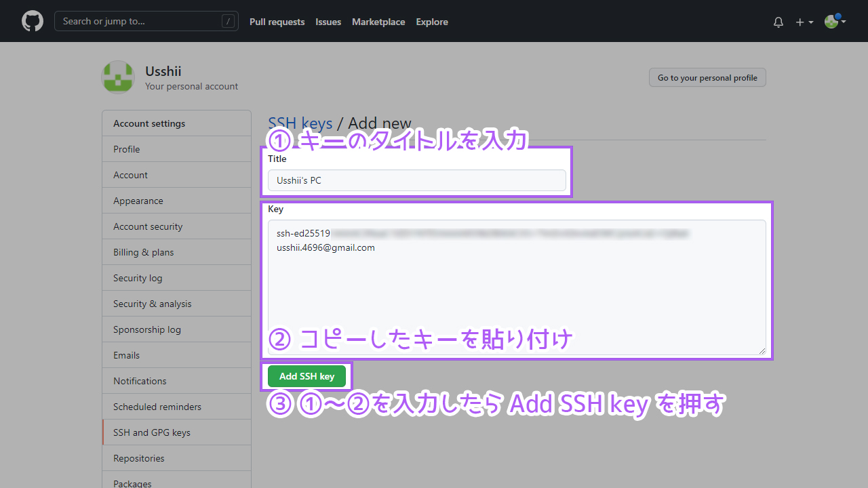Open Issues in top navigation
Viewport: 868px width, 488px height.
pos(328,22)
